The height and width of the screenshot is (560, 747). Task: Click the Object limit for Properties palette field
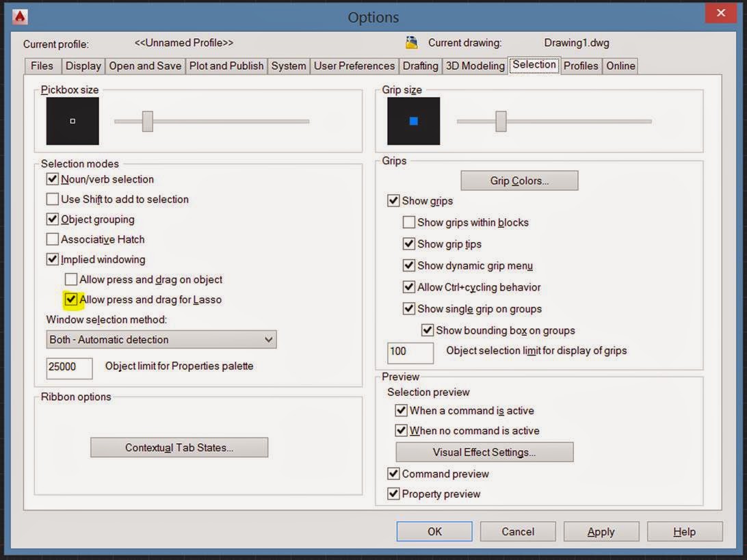tap(68, 368)
